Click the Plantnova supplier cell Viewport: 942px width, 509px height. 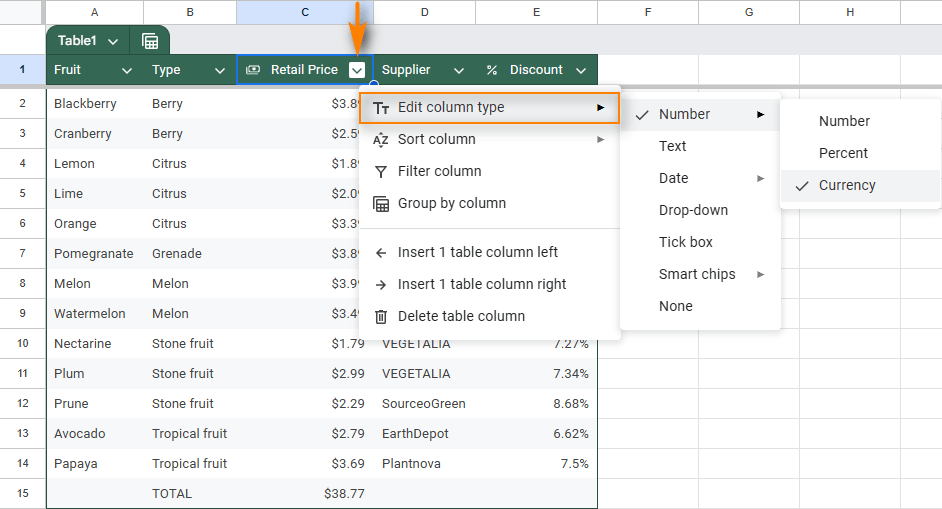[x=424, y=464]
